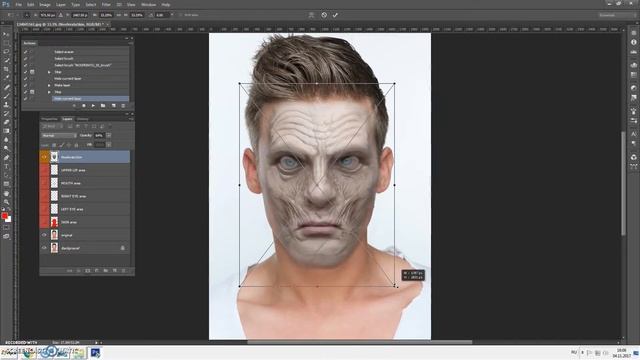Commit the transform with checkmark
Screen dimensions: 640x360
coord(335,15)
